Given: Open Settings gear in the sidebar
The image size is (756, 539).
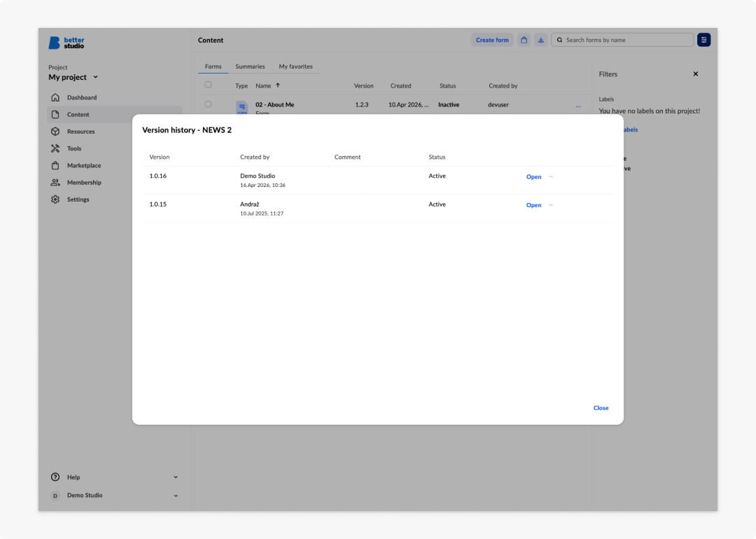Looking at the screenshot, I should (x=55, y=199).
